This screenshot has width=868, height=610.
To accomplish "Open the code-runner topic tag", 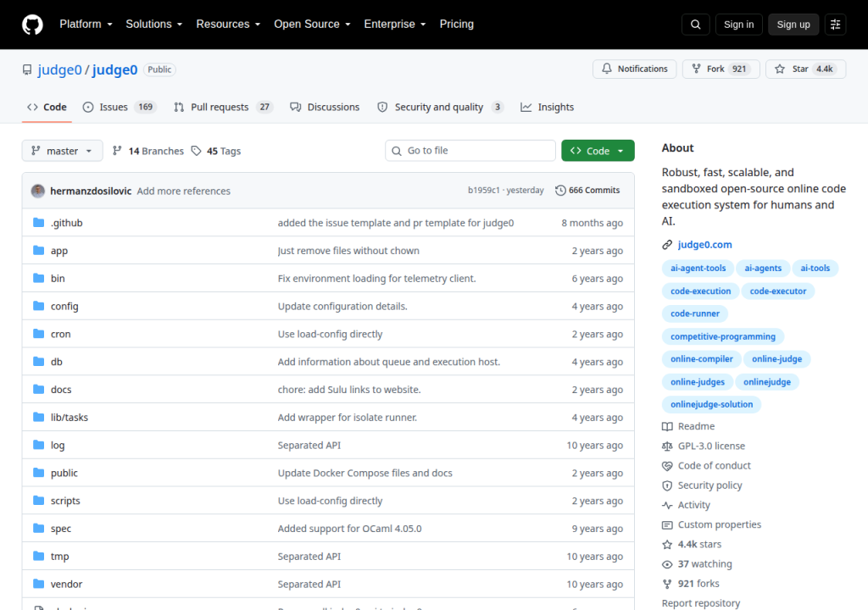I will pyautogui.click(x=695, y=313).
